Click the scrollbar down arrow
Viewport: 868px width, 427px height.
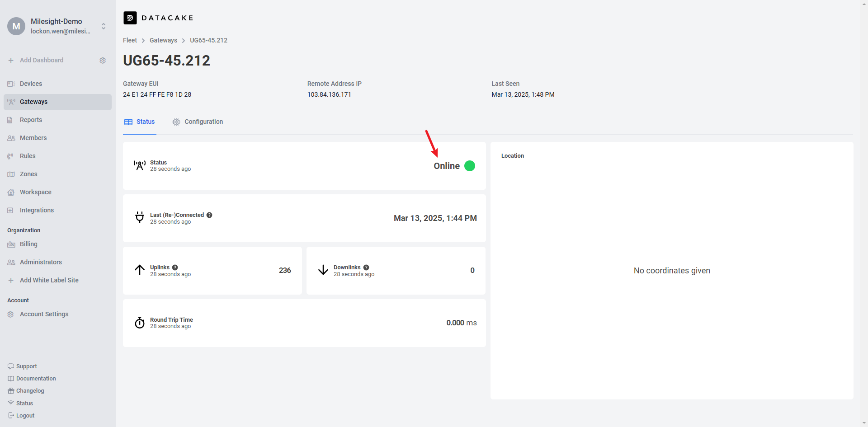point(864,423)
